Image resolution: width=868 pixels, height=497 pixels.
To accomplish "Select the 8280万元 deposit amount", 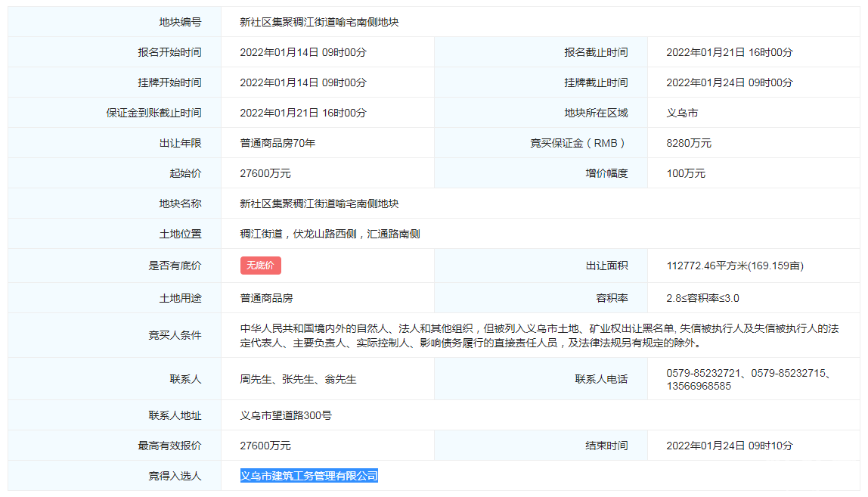I will [x=689, y=143].
